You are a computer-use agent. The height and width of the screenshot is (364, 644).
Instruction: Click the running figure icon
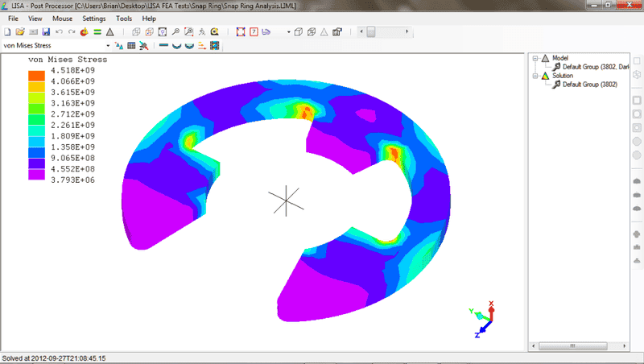point(202,32)
